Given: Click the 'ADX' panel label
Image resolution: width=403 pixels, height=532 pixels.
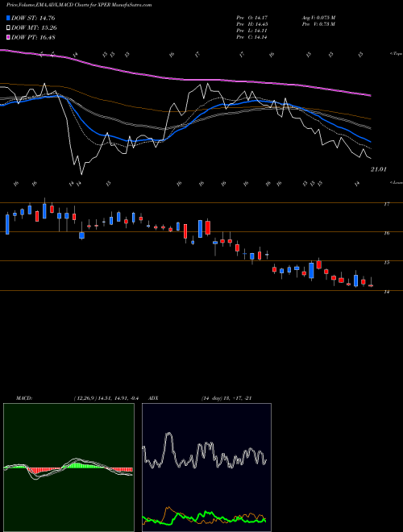Looking at the screenshot, I should (153, 398).
